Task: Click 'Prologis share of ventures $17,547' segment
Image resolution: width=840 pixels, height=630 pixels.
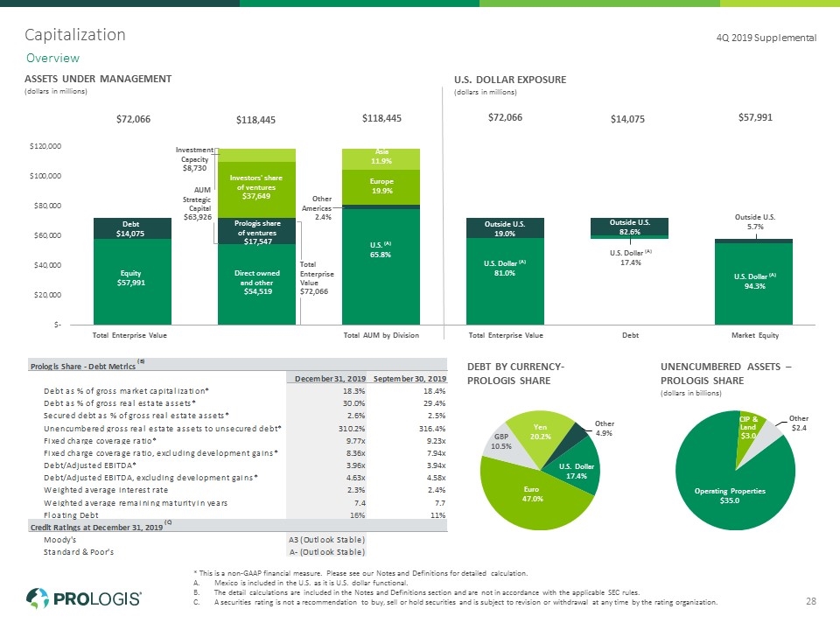Action: [x=256, y=231]
